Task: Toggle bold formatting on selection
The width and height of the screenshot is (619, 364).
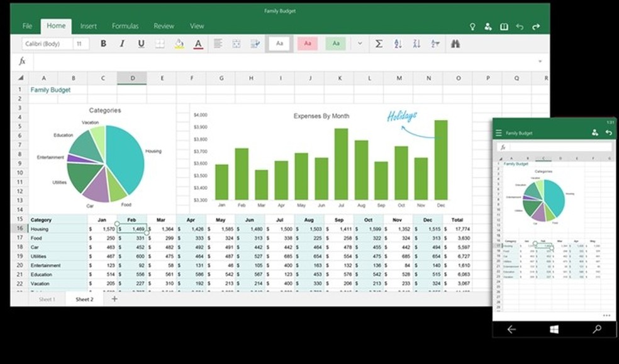Action: pos(103,43)
